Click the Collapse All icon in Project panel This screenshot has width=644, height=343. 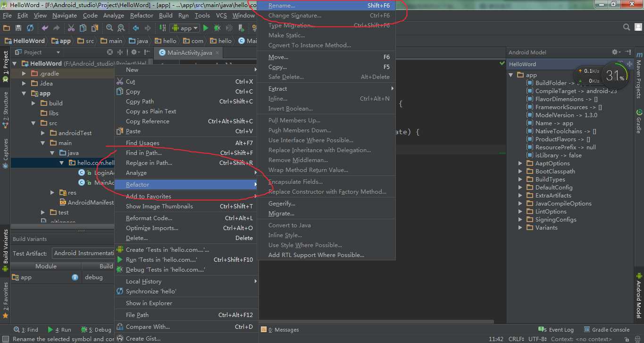click(x=120, y=52)
